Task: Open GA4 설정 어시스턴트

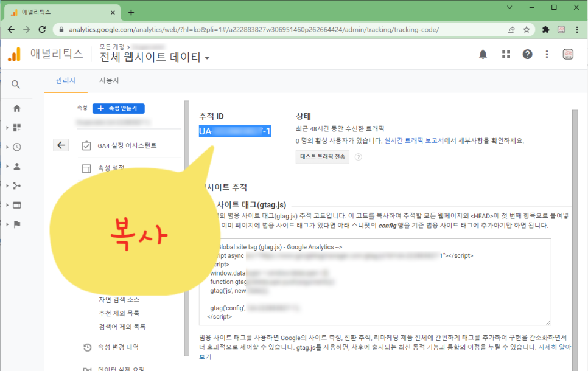Action: pos(127,145)
